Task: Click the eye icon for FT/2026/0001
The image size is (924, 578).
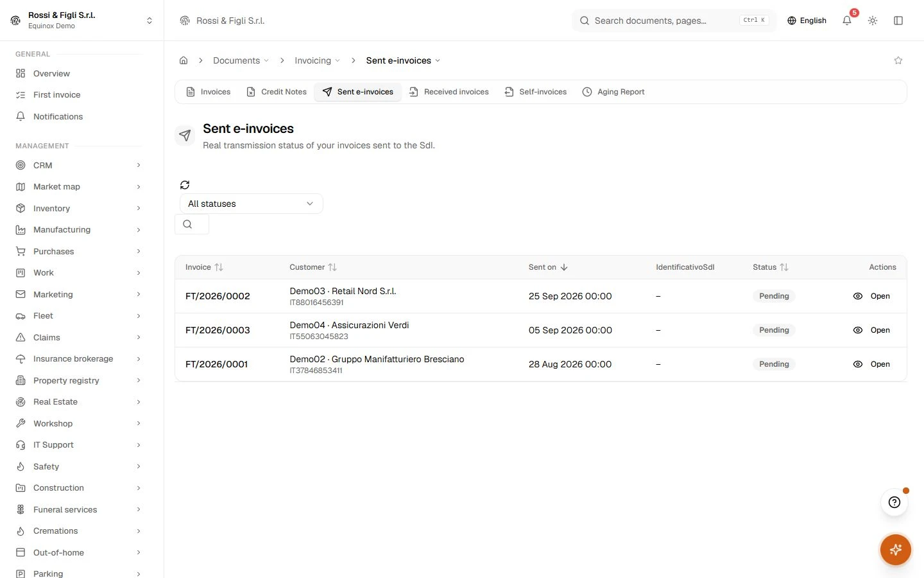Action: (858, 364)
